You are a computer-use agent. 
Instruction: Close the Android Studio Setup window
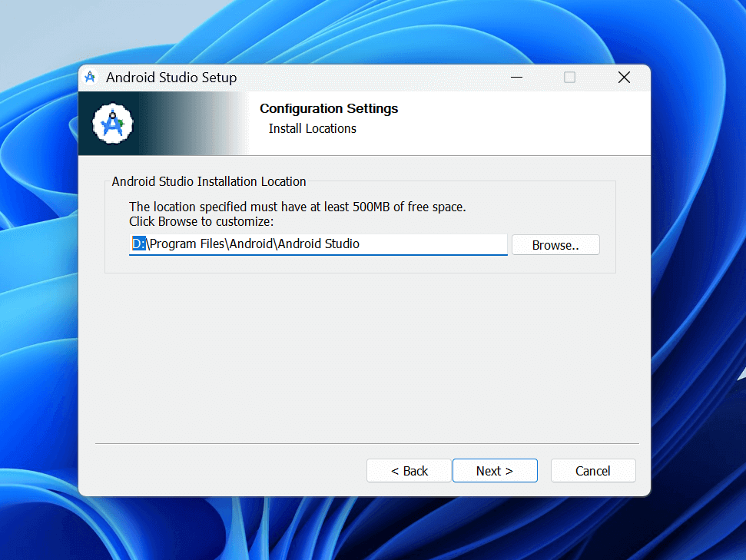(x=624, y=77)
